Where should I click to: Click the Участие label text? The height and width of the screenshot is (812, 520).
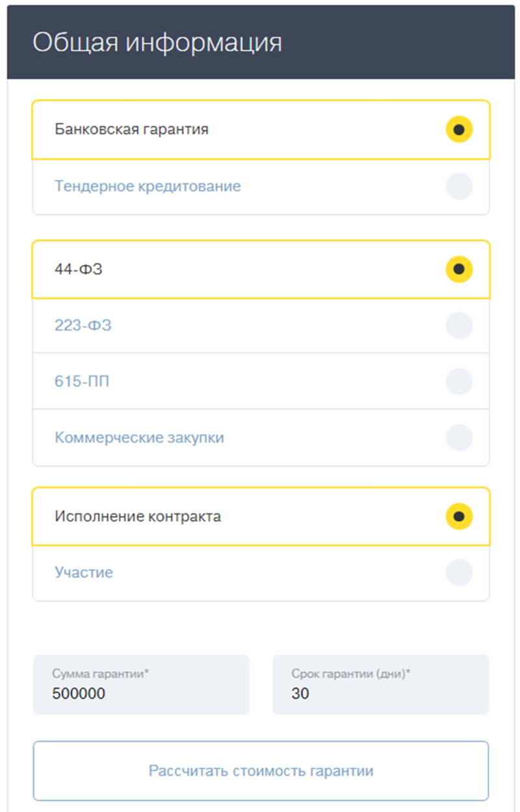point(84,573)
